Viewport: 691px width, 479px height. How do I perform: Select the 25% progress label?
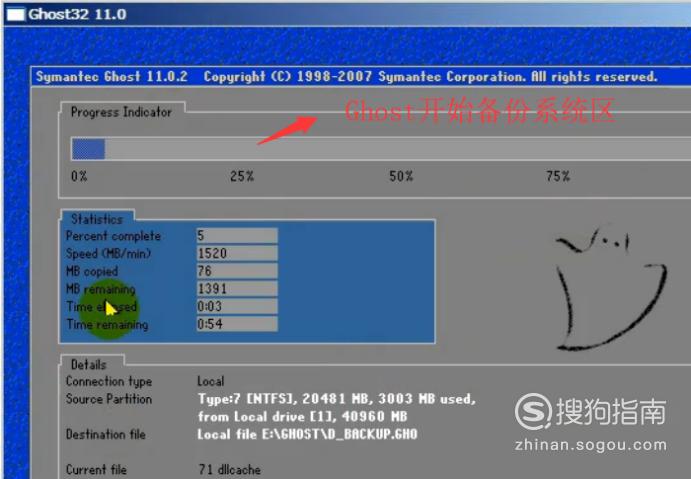242,176
